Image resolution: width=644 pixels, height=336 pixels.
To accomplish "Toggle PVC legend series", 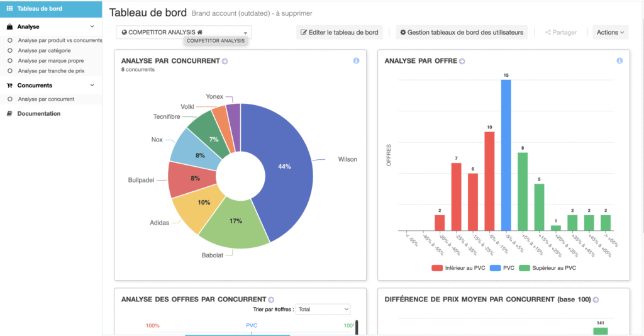I will point(502,268).
